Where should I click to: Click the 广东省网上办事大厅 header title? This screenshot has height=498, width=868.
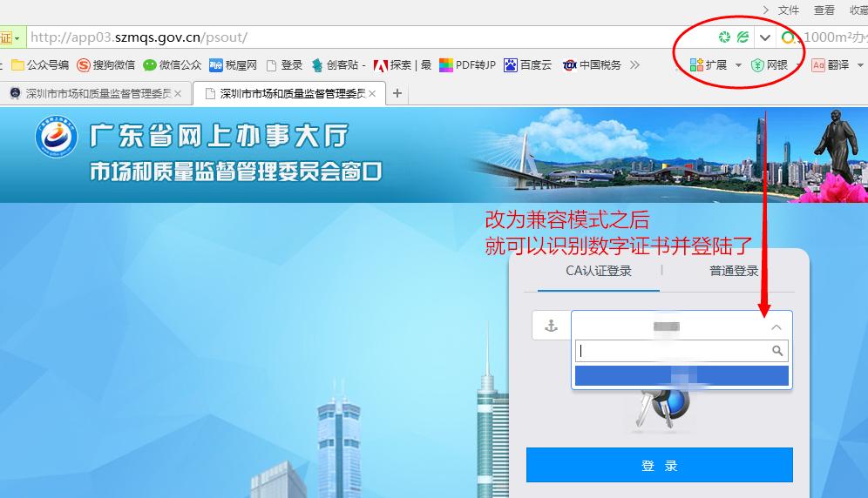point(220,136)
